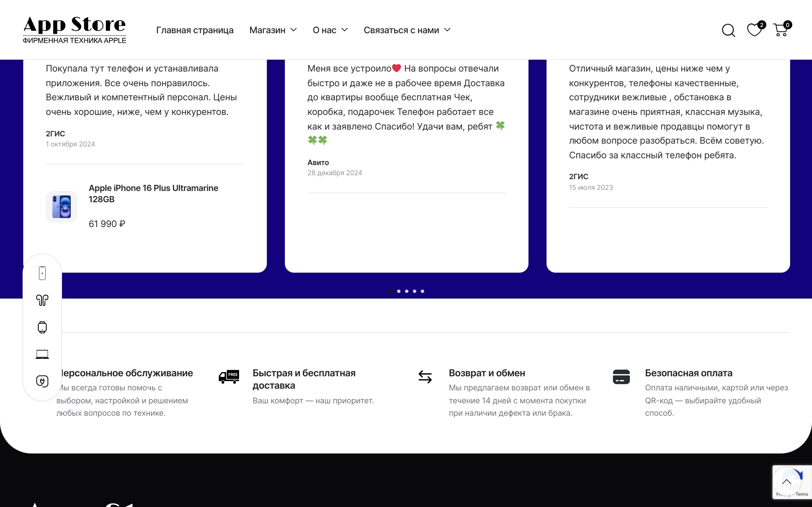Click the secure payment card icon
Image resolution: width=812 pixels, height=507 pixels.
click(621, 377)
